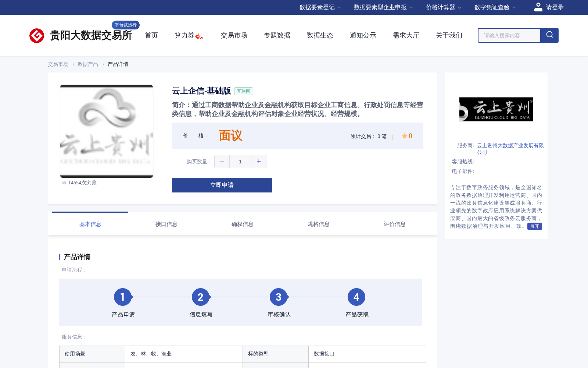
Task: Expand 数字凭证查验 dropdown menu
Action: point(495,7)
